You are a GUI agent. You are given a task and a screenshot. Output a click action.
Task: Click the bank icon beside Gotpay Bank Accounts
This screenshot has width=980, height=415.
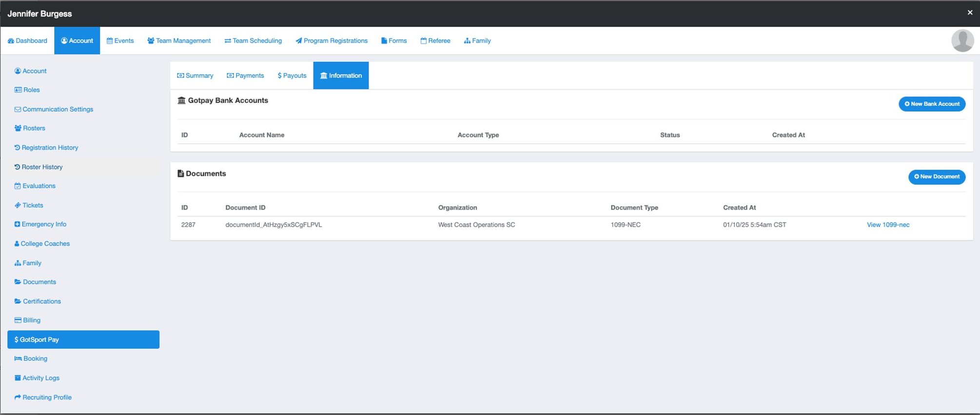[181, 100]
